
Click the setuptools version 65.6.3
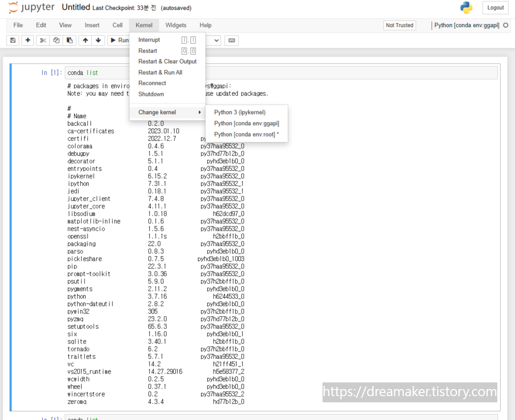click(x=158, y=326)
